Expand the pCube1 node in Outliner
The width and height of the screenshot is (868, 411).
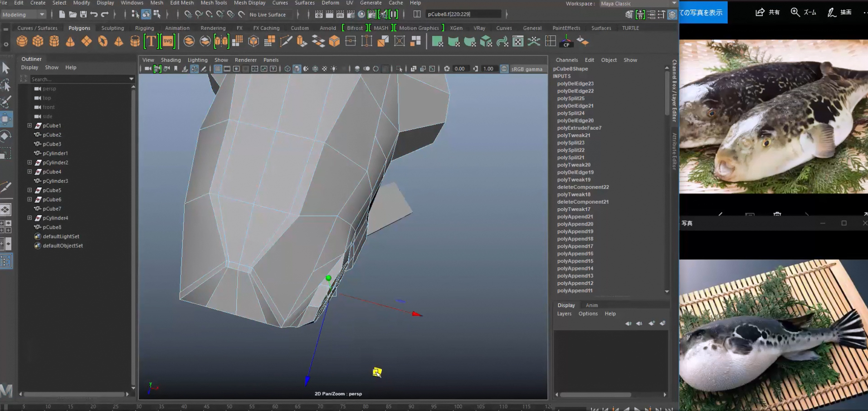(x=29, y=126)
